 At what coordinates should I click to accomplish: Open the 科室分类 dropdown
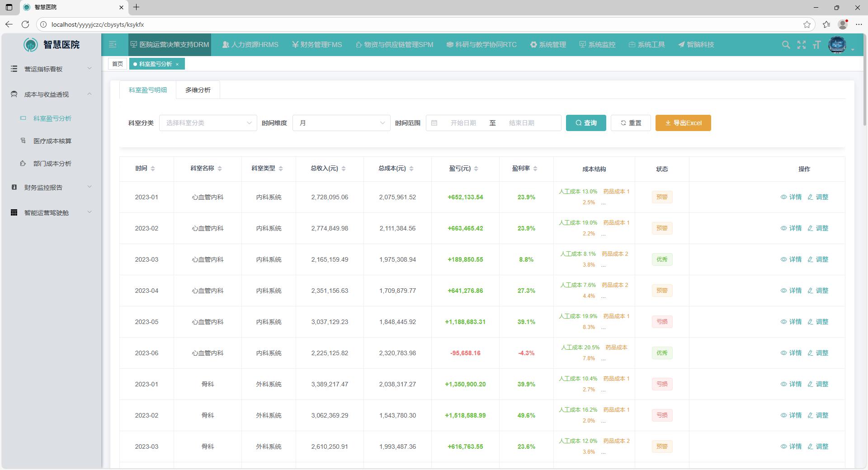[208, 123]
